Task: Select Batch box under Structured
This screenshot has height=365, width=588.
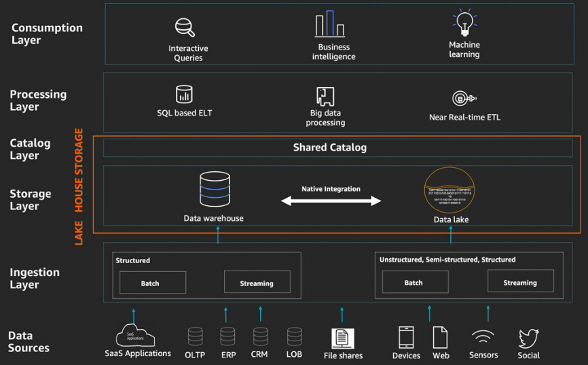Action: pyautogui.click(x=153, y=282)
